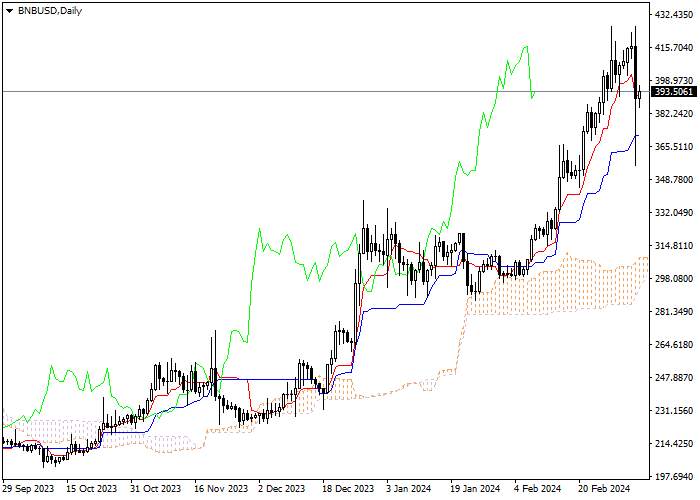Select price axis label 432.4350
The width and height of the screenshot is (700, 500).
(x=675, y=15)
